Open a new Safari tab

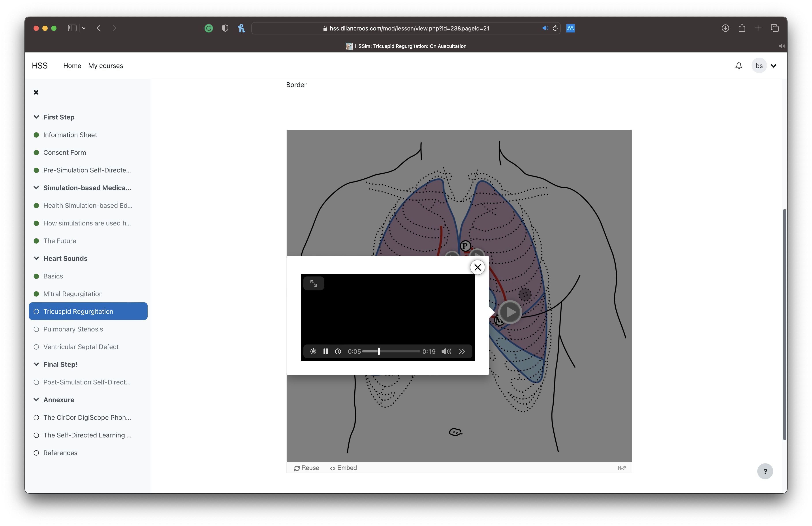(758, 28)
